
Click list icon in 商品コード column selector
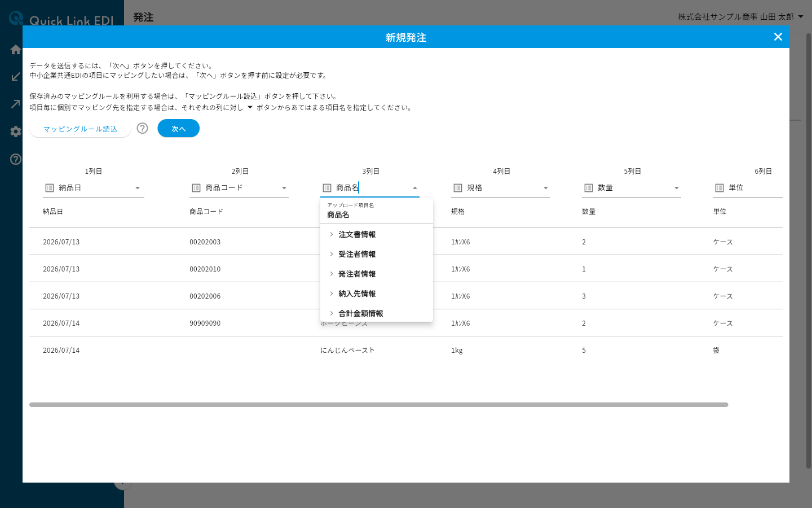click(196, 188)
